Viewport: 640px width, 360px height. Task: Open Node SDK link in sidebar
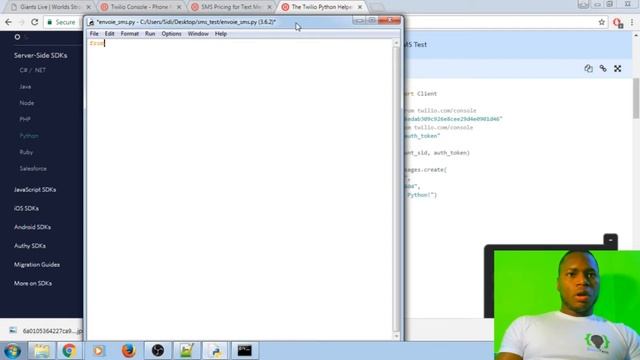(27, 103)
